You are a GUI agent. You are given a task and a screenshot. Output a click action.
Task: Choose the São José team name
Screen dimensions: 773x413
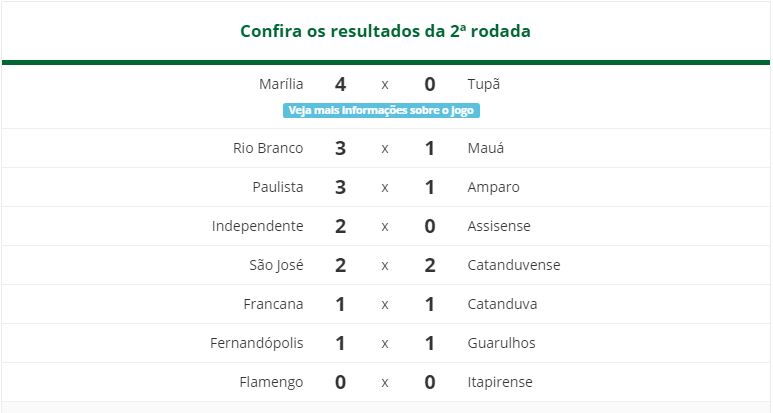(x=276, y=265)
